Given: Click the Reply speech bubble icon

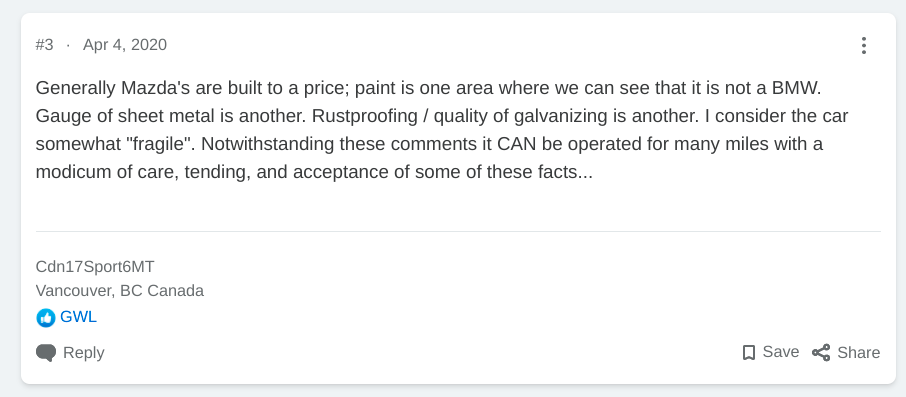Looking at the screenshot, I should 46,353.
